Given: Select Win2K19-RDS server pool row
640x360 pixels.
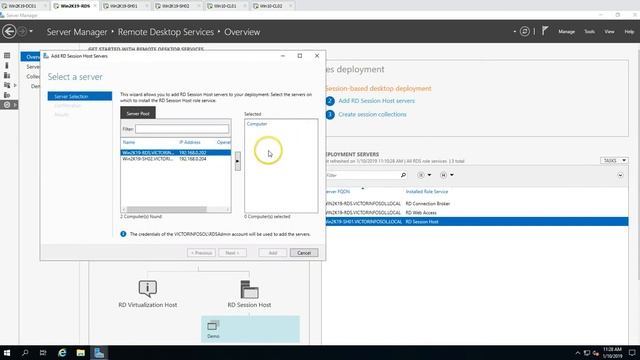Looking at the screenshot, I should coord(176,152).
